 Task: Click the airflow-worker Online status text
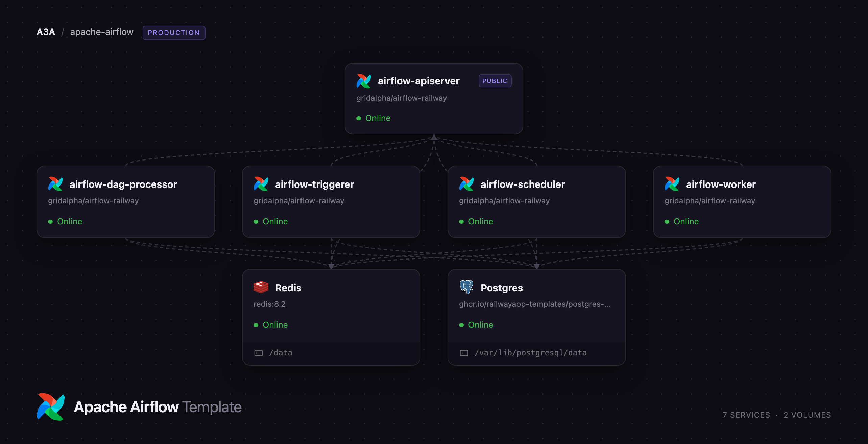[x=686, y=222]
